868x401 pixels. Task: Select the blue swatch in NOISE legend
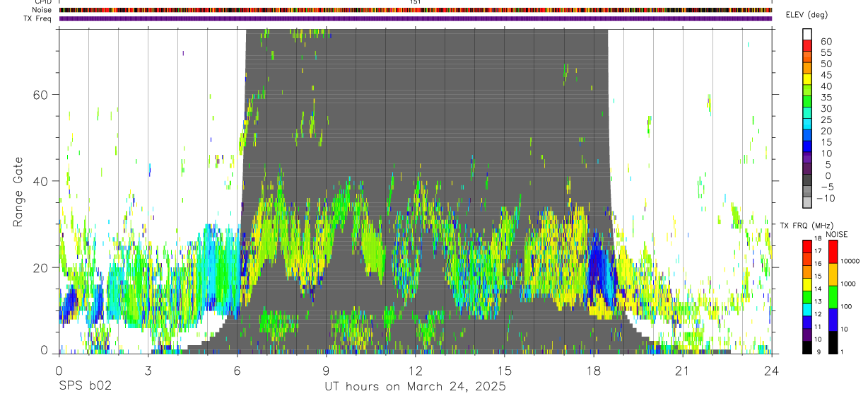[833, 320]
